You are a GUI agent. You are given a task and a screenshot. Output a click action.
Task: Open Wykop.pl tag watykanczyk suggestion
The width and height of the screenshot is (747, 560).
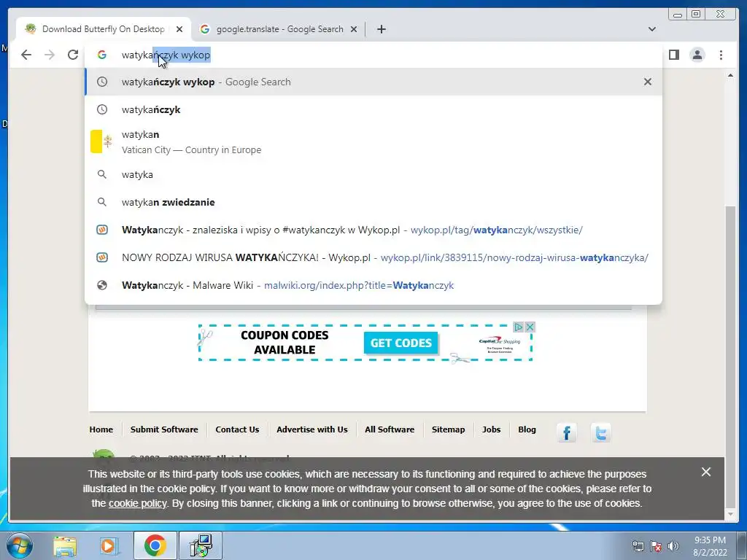(373, 230)
